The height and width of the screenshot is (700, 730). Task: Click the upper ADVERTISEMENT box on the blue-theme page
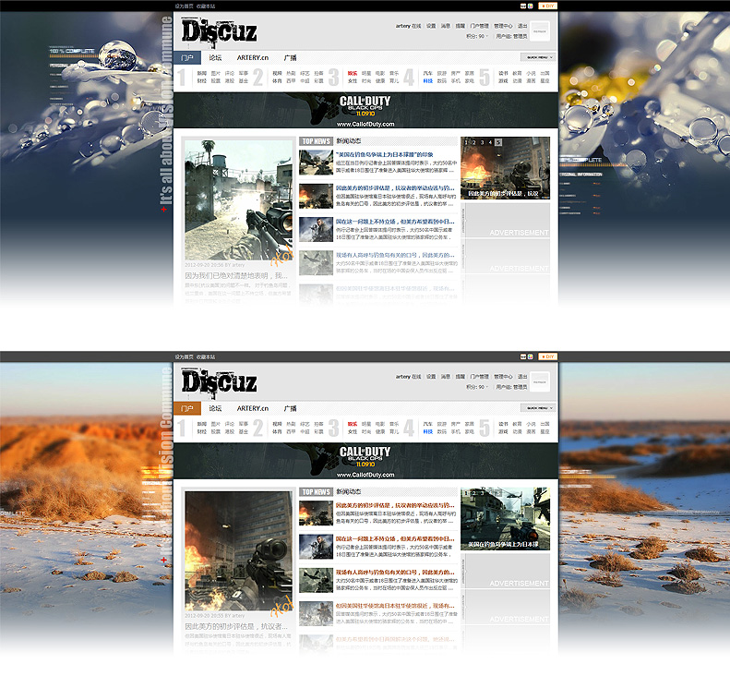point(505,221)
